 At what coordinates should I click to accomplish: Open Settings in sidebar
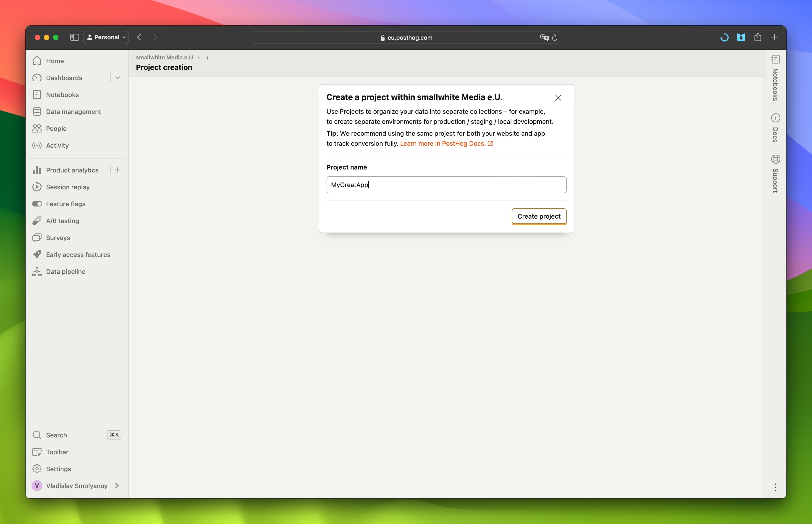pyautogui.click(x=77, y=469)
